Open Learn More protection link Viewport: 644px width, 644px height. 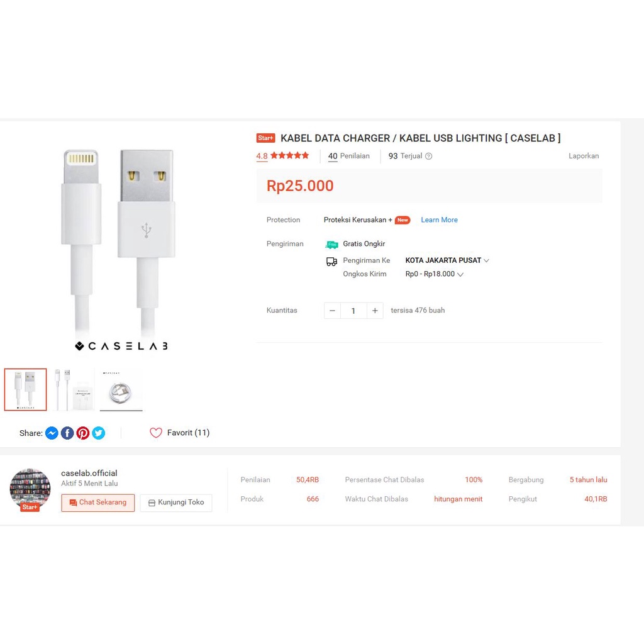coord(439,219)
